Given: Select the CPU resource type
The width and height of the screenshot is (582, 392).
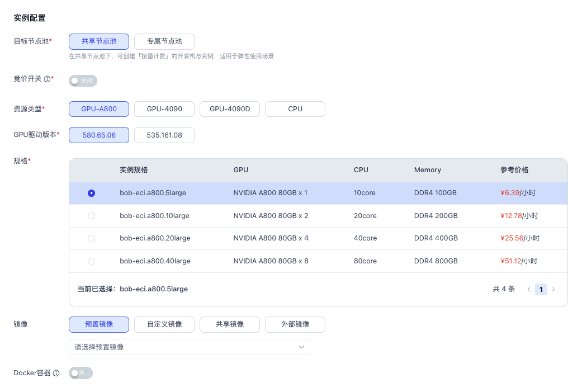Looking at the screenshot, I should (x=295, y=109).
